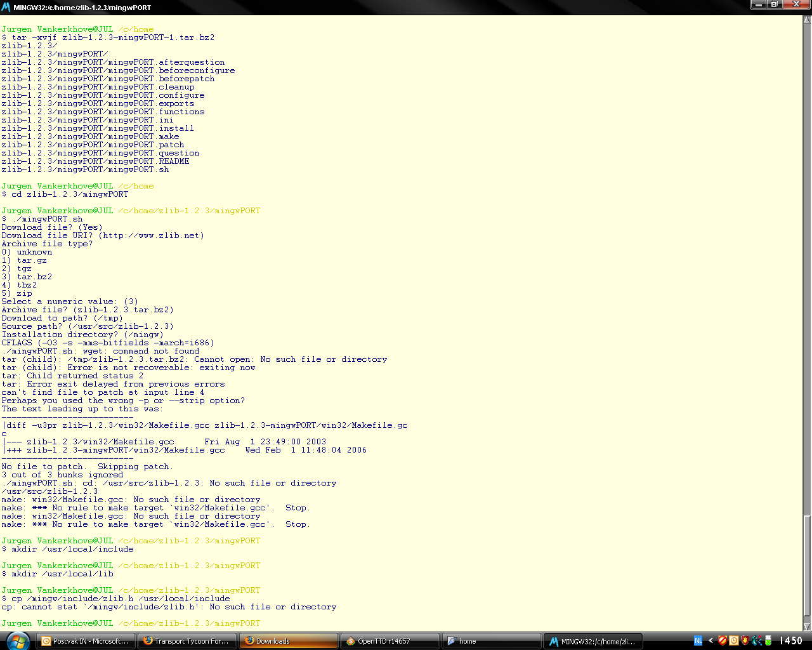Viewport: 812px width, 650px height.
Task: Click the 'mkdir /usr/local/include' command
Action: pyautogui.click(x=67, y=549)
